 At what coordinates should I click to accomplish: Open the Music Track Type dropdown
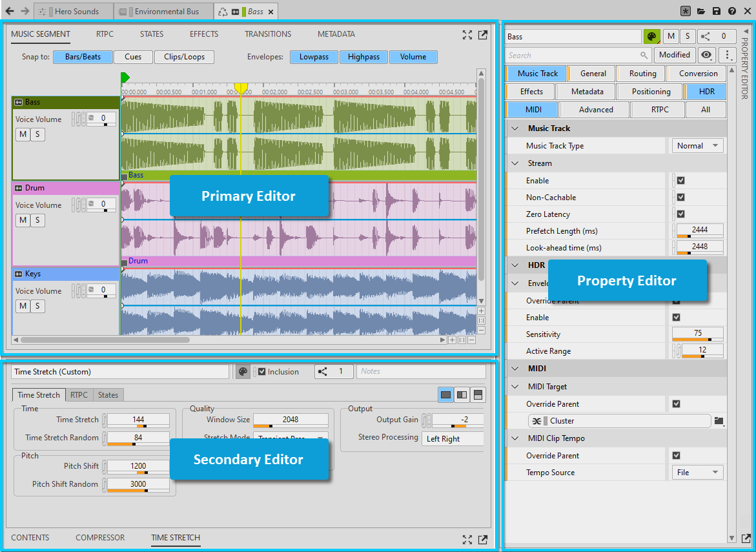coord(697,146)
